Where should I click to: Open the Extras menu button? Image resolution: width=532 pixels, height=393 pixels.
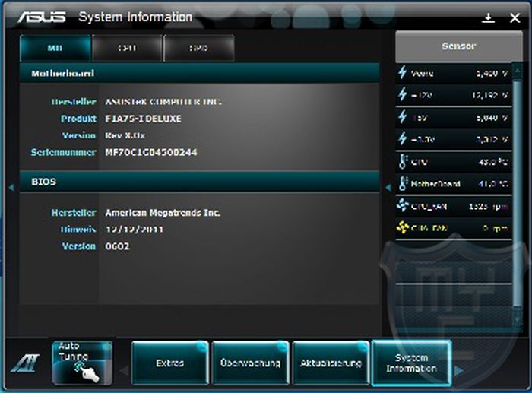[170, 363]
